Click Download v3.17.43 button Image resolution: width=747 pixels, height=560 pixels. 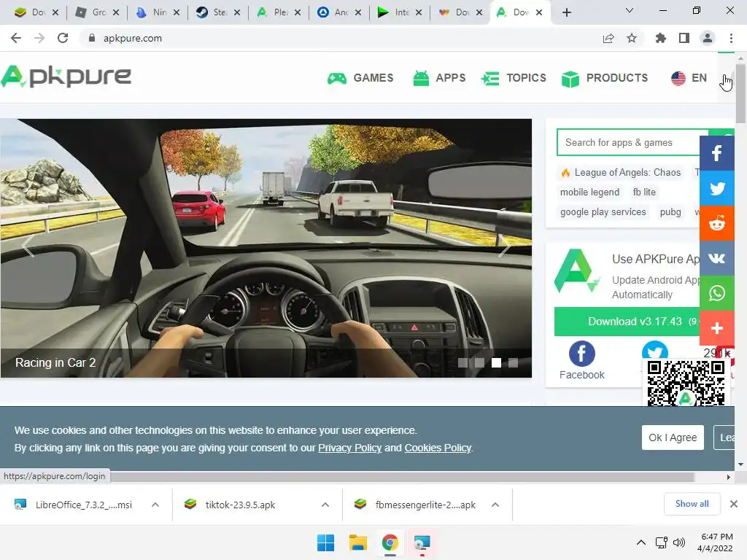tap(627, 322)
